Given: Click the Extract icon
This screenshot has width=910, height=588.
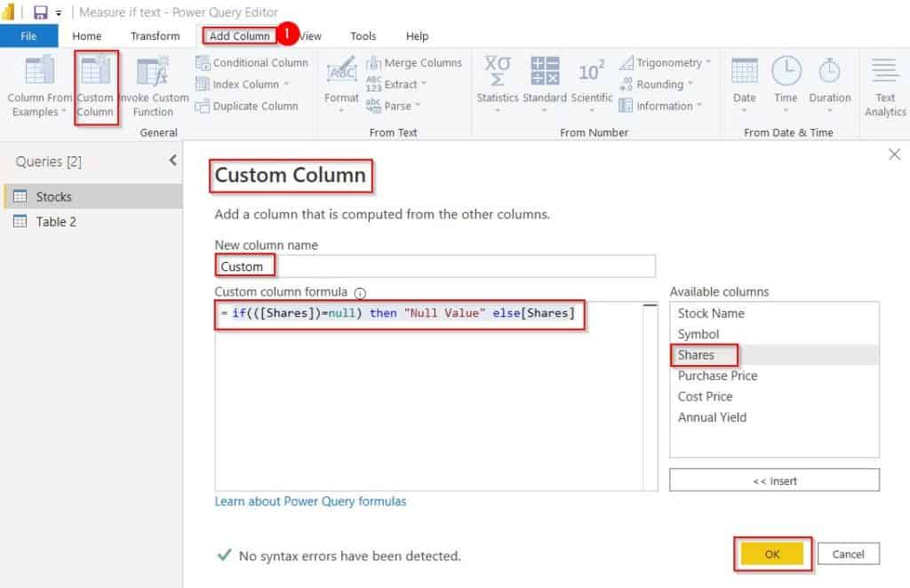Looking at the screenshot, I should click(x=373, y=84).
